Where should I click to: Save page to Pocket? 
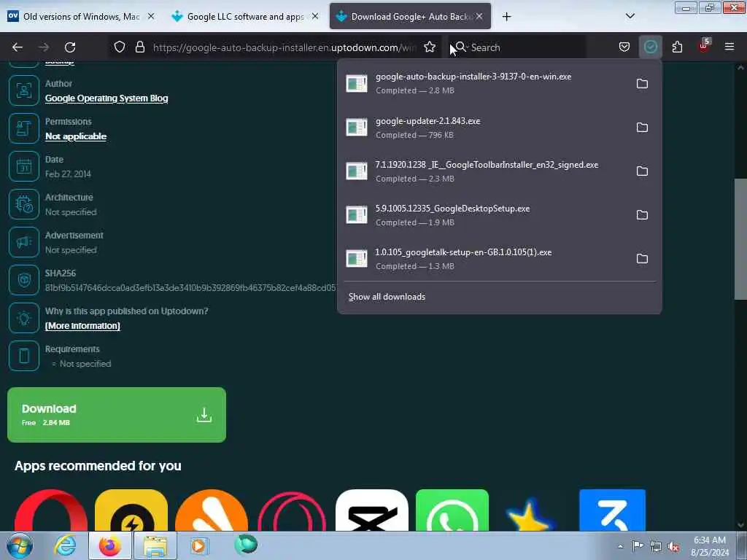coord(624,47)
